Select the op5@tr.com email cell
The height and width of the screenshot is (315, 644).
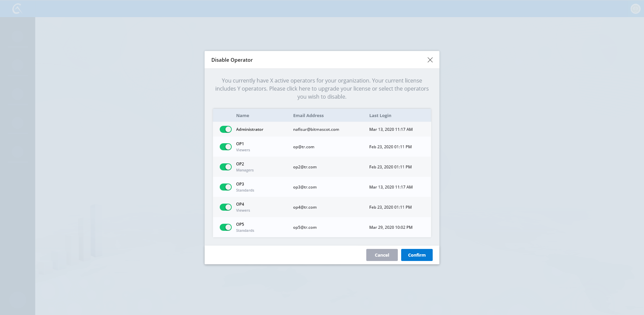pos(305,227)
